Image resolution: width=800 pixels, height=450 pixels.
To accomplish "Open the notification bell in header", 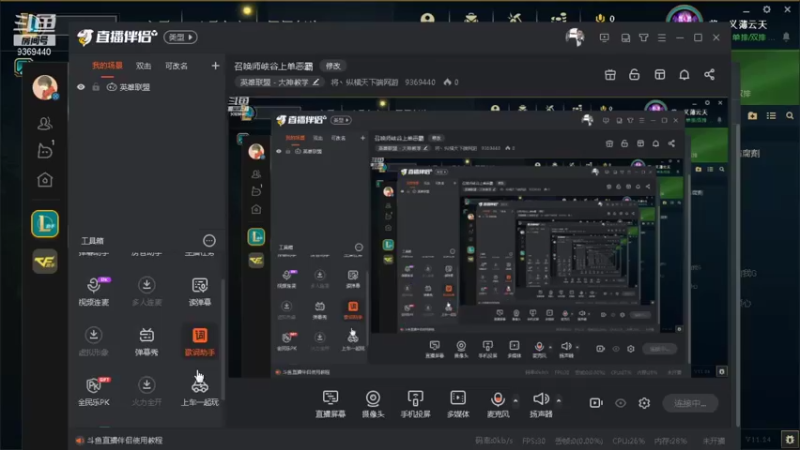I will coord(684,74).
